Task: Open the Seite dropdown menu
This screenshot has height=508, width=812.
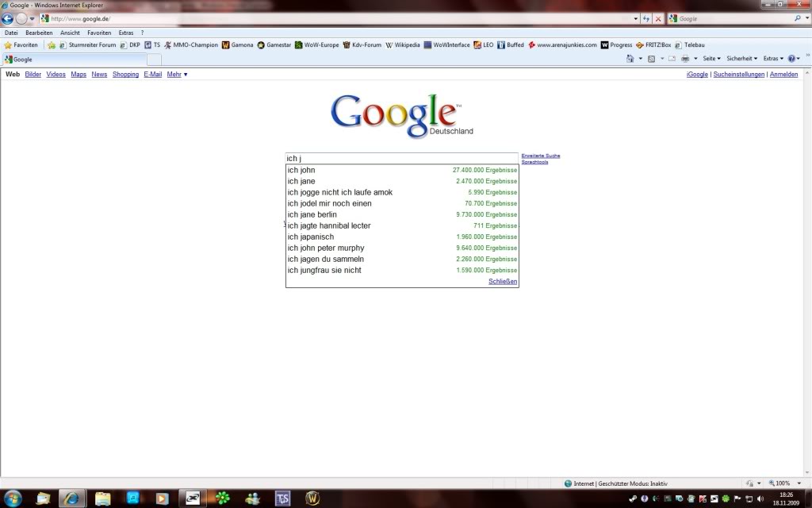Action: point(711,59)
